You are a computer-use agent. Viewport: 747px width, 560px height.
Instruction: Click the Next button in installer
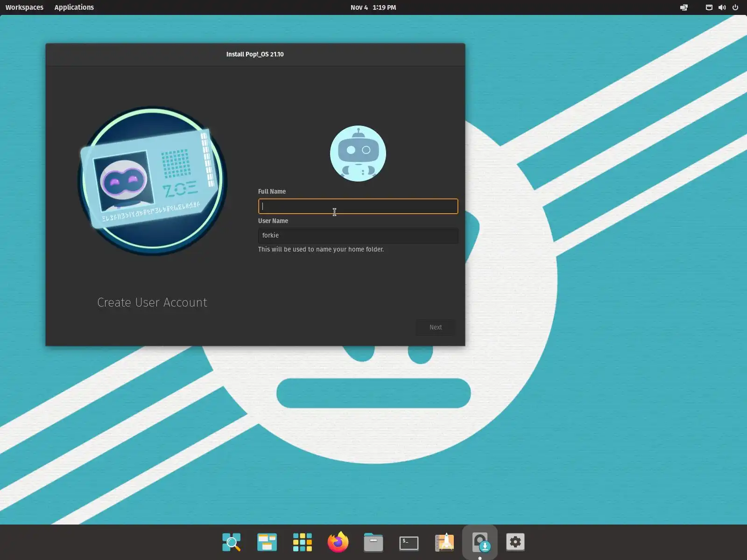pyautogui.click(x=436, y=327)
